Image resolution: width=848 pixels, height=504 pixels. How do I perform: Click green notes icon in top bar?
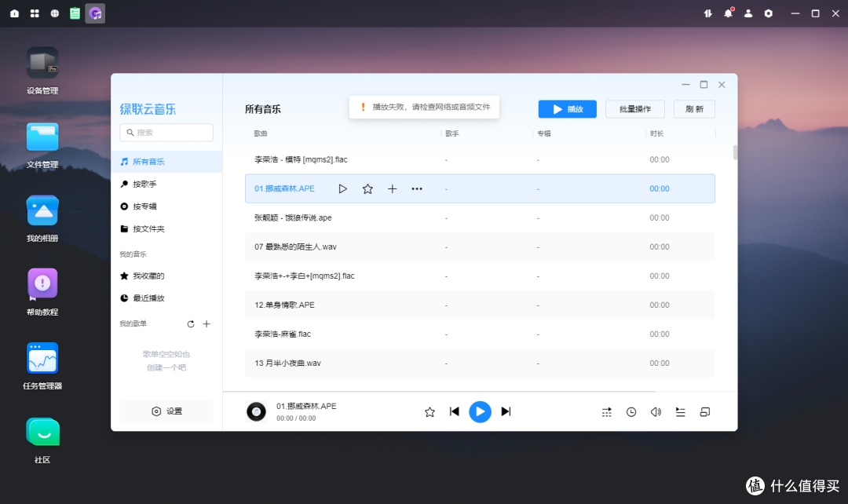pyautogui.click(x=75, y=13)
